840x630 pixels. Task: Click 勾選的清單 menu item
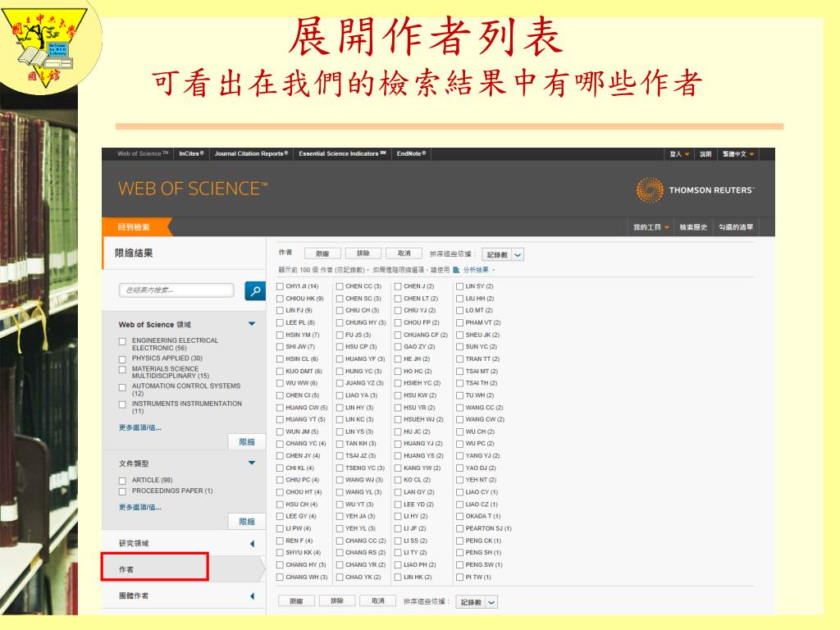(736, 227)
